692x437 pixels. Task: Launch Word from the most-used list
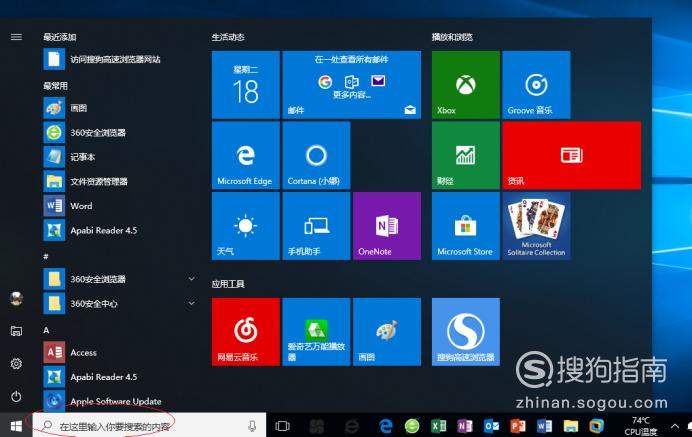119,206
